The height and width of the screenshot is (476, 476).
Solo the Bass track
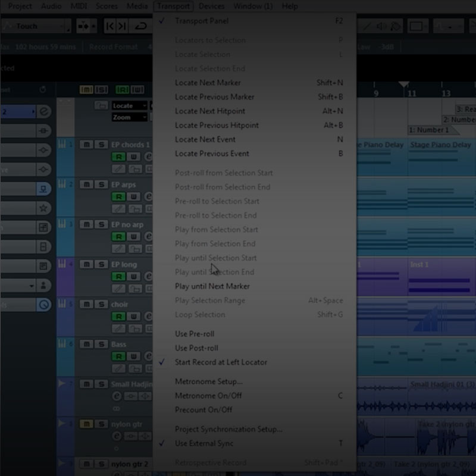click(x=101, y=345)
